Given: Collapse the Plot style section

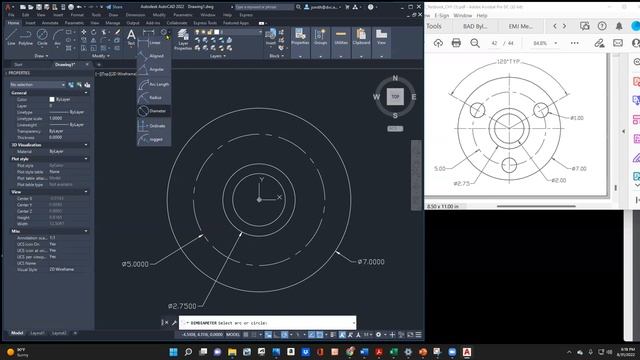Looking at the screenshot, I should 86,159.
